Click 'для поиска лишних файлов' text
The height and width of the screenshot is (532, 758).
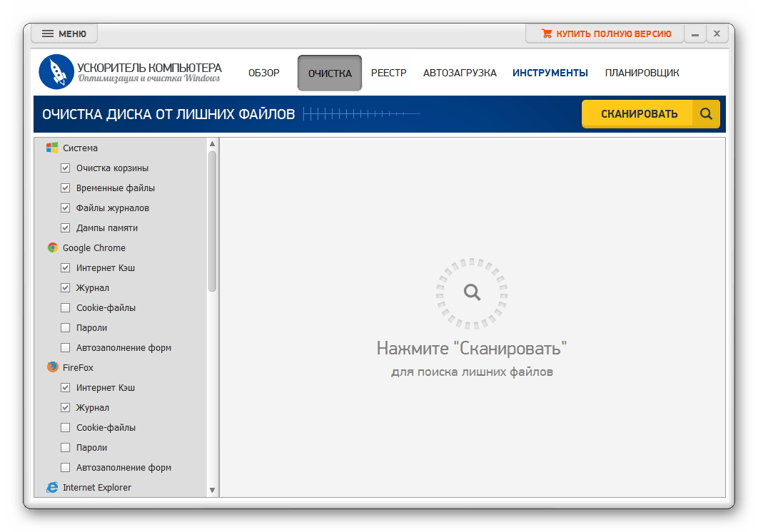pos(472,372)
